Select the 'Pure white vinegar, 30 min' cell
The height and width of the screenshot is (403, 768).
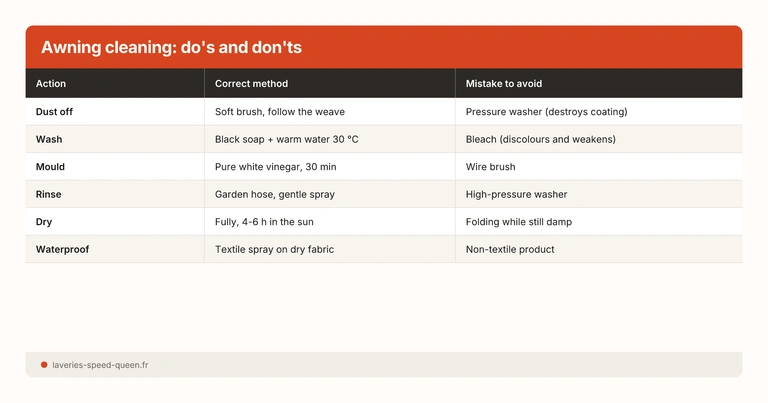pos(276,167)
